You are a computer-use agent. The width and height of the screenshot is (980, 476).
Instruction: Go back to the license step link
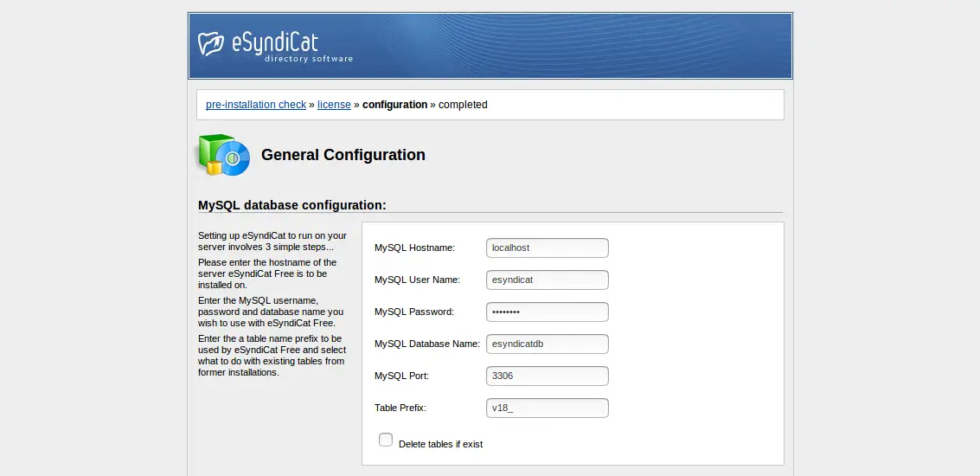pyautogui.click(x=334, y=105)
